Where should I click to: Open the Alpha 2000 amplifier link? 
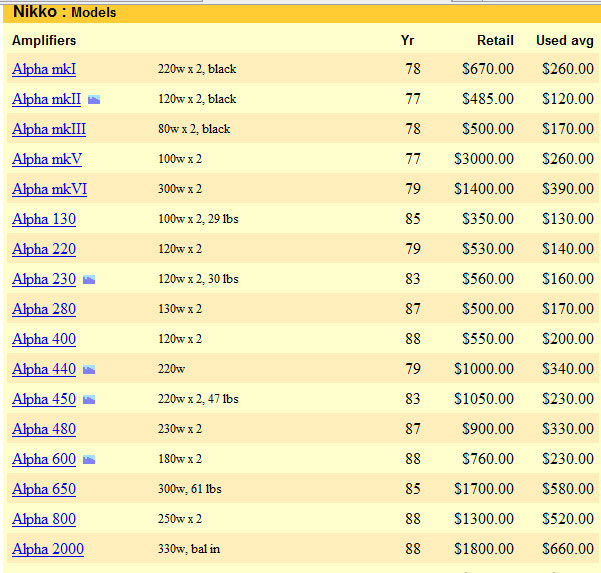click(x=48, y=549)
